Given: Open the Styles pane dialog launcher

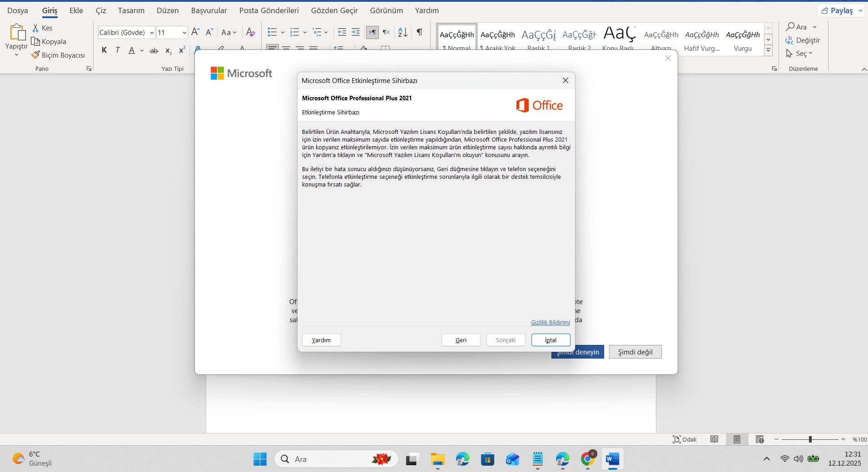Looking at the screenshot, I should click(774, 69).
